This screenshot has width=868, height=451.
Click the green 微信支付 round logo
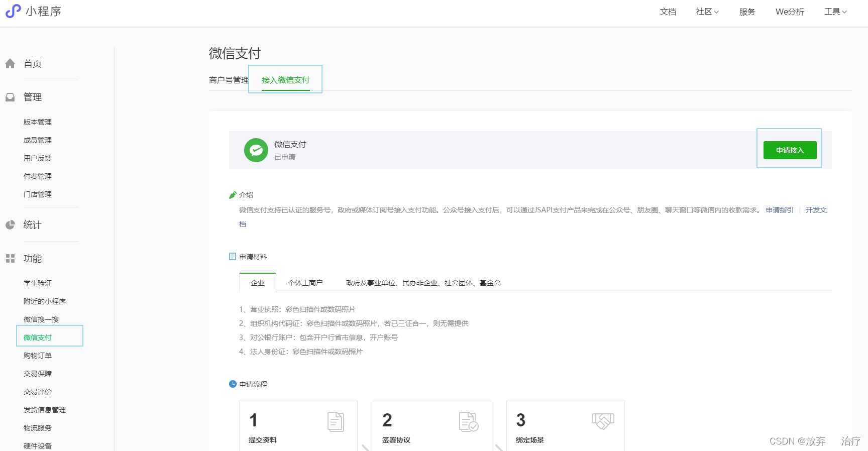pos(256,150)
